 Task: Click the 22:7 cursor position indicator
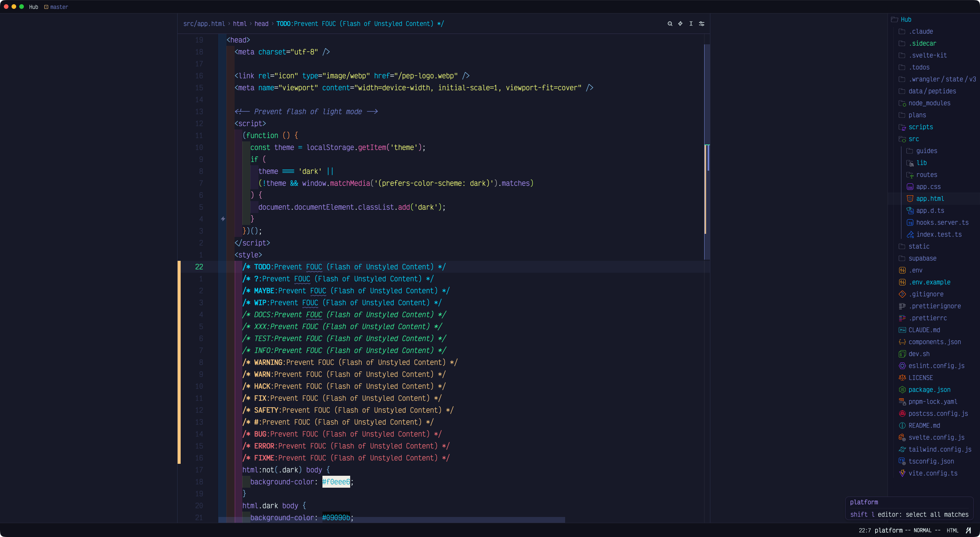tap(864, 530)
